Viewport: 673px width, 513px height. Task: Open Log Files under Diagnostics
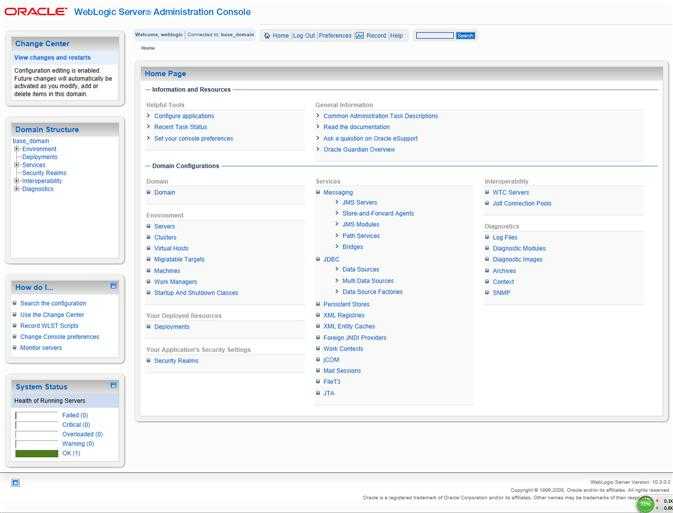coord(505,237)
